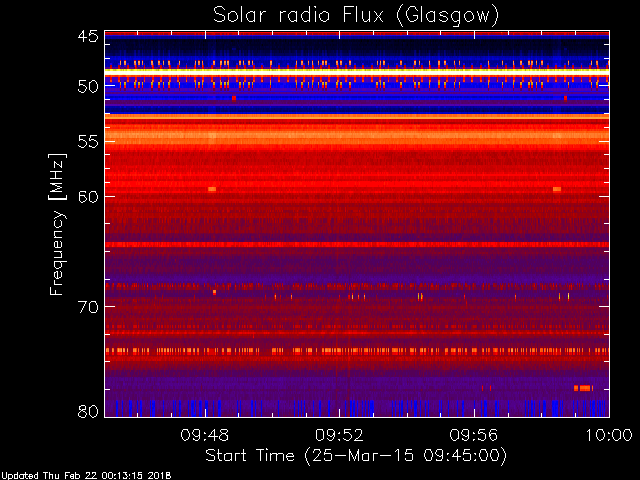Click the 09:48 time label
Image resolution: width=640 pixels, height=480 pixels.
click(204, 435)
